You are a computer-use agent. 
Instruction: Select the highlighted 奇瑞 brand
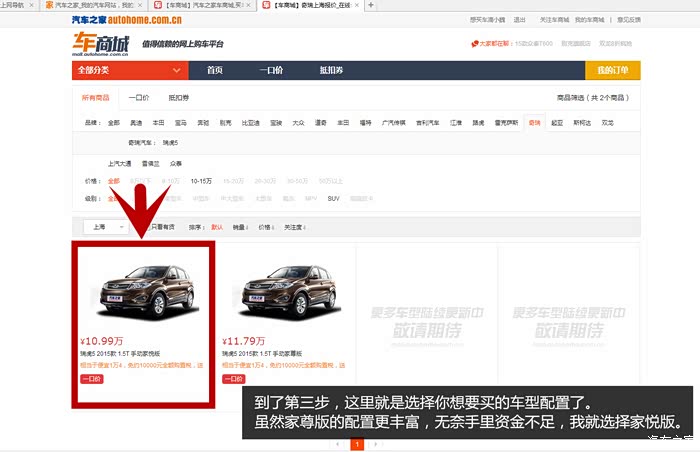534,123
